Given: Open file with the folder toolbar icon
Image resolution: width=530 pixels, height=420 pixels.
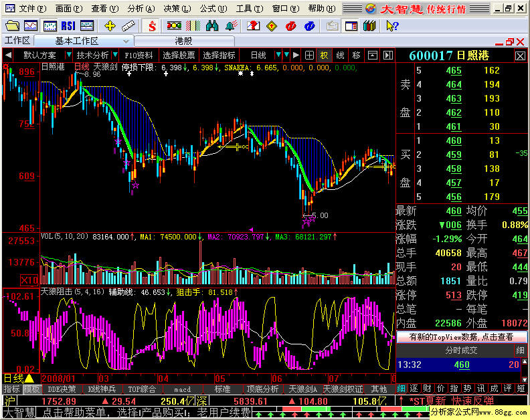Looking at the screenshot, I should pyautogui.click(x=12, y=25).
